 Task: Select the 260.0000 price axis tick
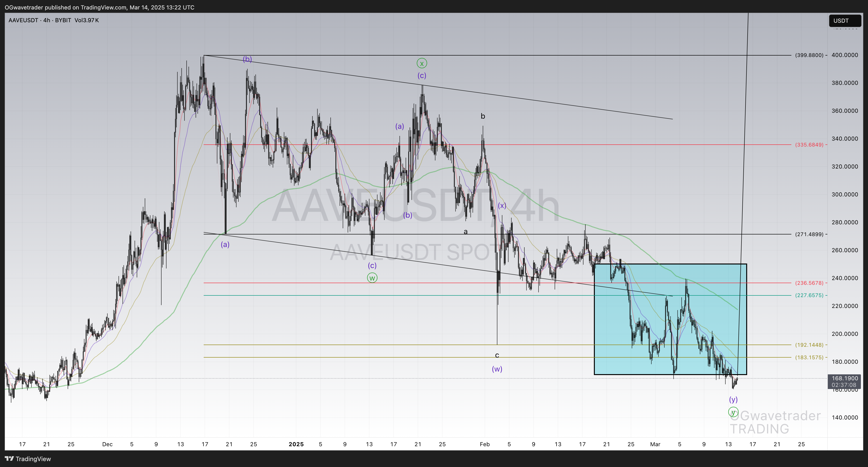[845, 250]
